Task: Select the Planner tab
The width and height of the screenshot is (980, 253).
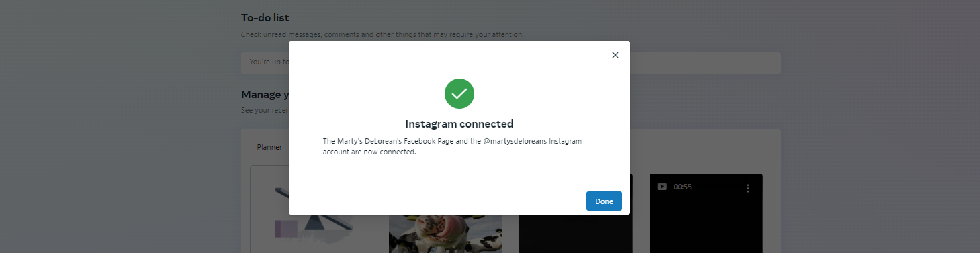Action: [x=269, y=147]
